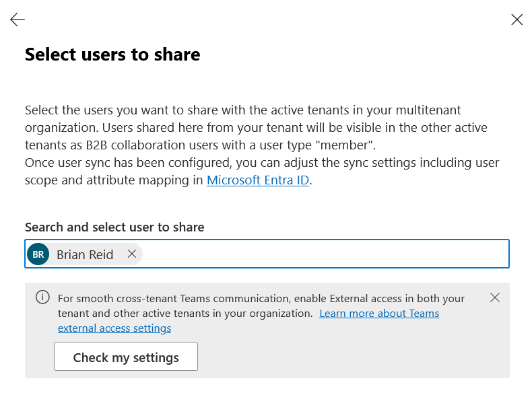
Task: Click the Select users to share heading
Action: point(112,55)
